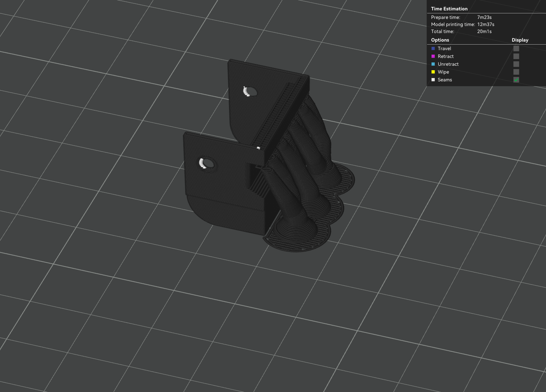The image size is (546, 392).
Task: Click the yellow Wipe color swatch
Action: pos(433,72)
